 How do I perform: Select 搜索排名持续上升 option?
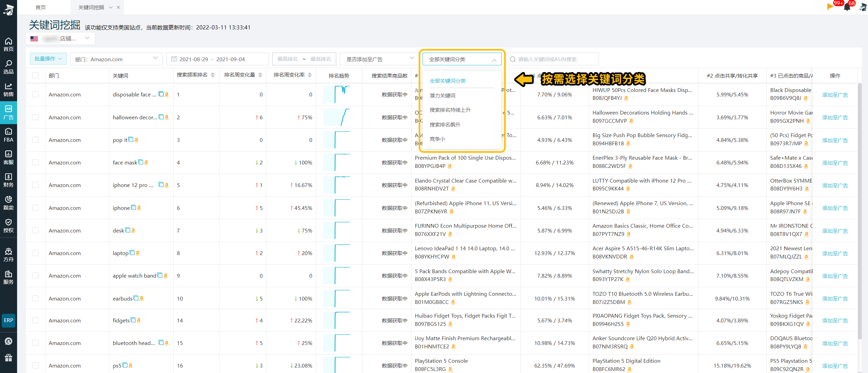tap(450, 110)
